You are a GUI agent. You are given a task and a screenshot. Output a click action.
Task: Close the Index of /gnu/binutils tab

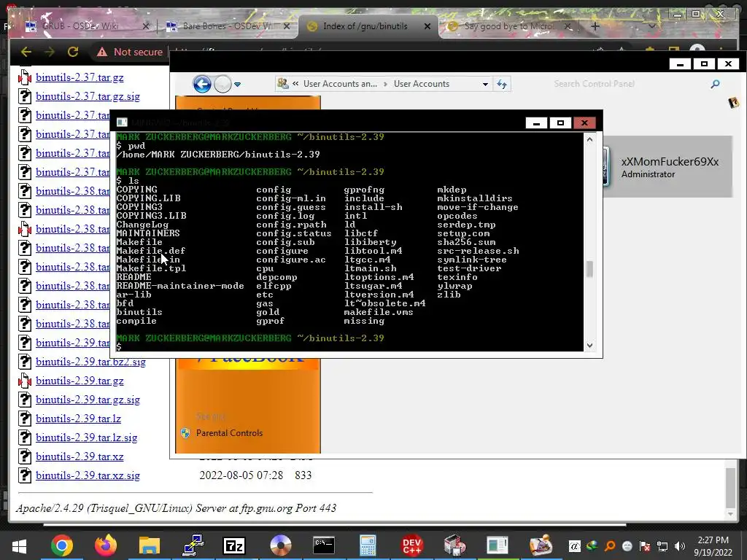(427, 26)
